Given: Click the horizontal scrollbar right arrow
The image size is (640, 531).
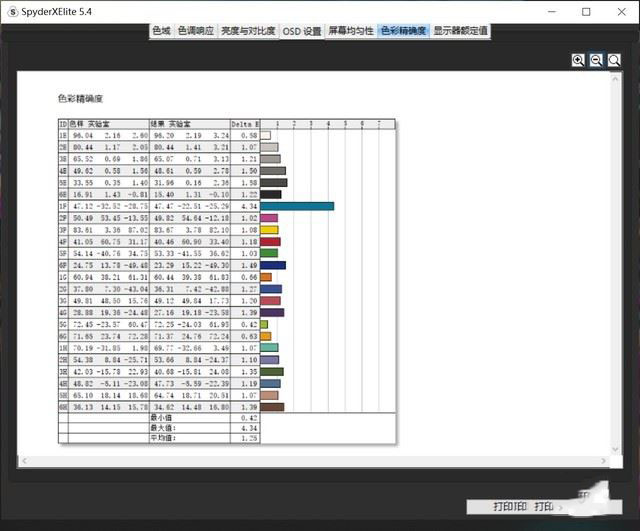Looking at the screenshot, I should pyautogui.click(x=603, y=461).
